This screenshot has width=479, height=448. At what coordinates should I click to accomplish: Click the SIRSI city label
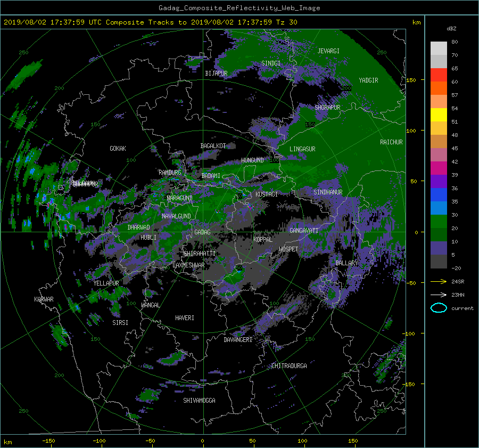[x=120, y=323]
